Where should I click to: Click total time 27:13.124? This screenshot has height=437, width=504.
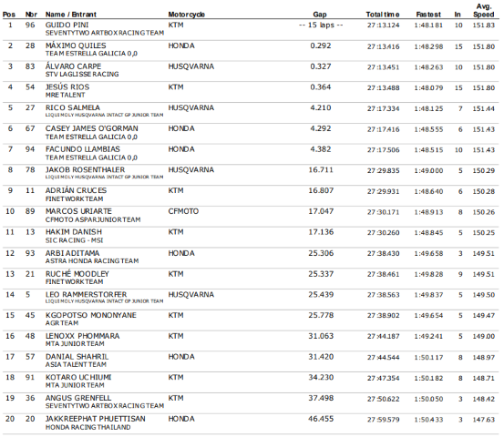[x=384, y=25]
